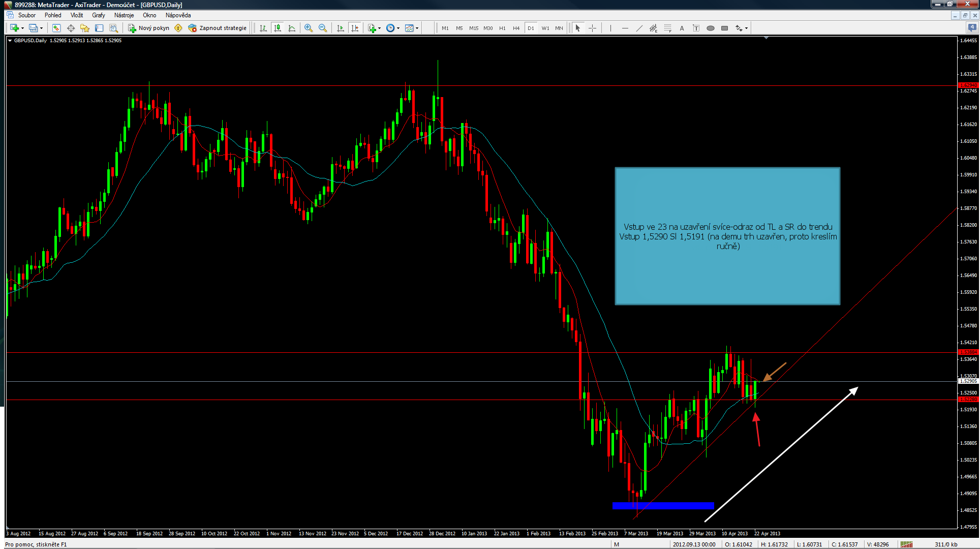Image resolution: width=980 pixels, height=549 pixels.
Task: Toggle the Bar Chart display mode
Action: point(263,28)
